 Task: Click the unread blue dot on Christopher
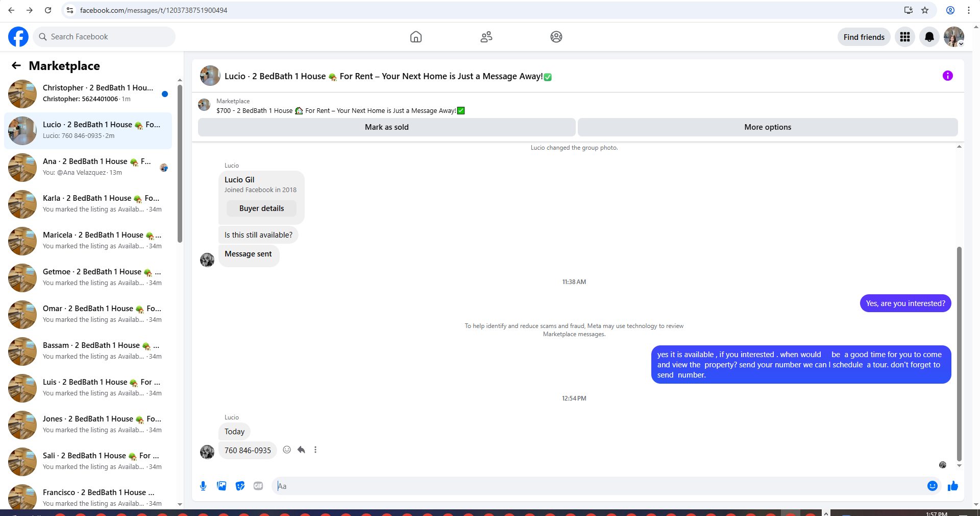165,94
